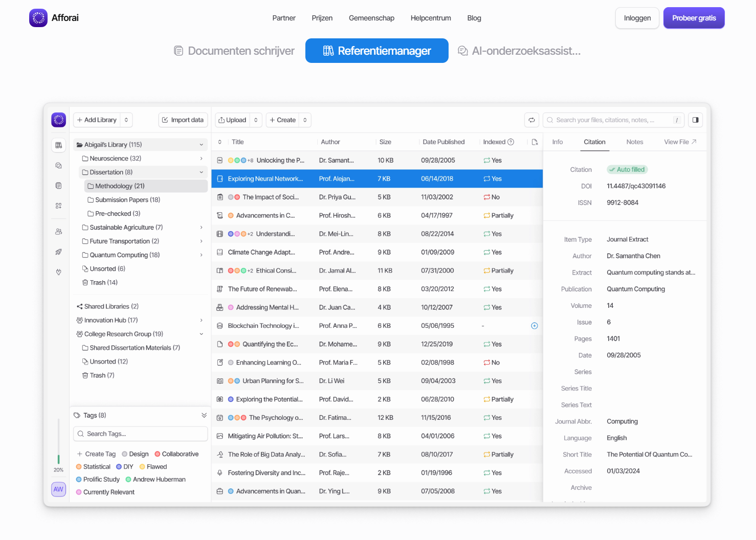Expand the Neuroscience folder chevron
756x540 pixels.
pos(201,159)
